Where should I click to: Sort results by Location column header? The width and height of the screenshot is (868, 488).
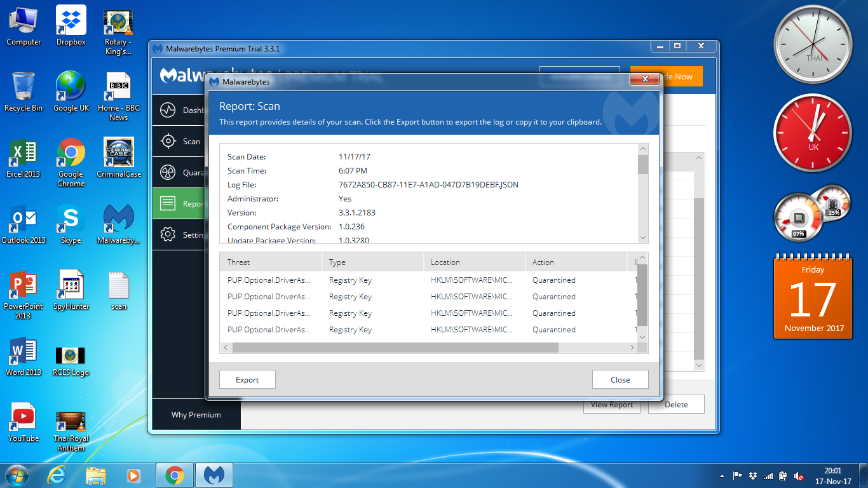tap(474, 262)
